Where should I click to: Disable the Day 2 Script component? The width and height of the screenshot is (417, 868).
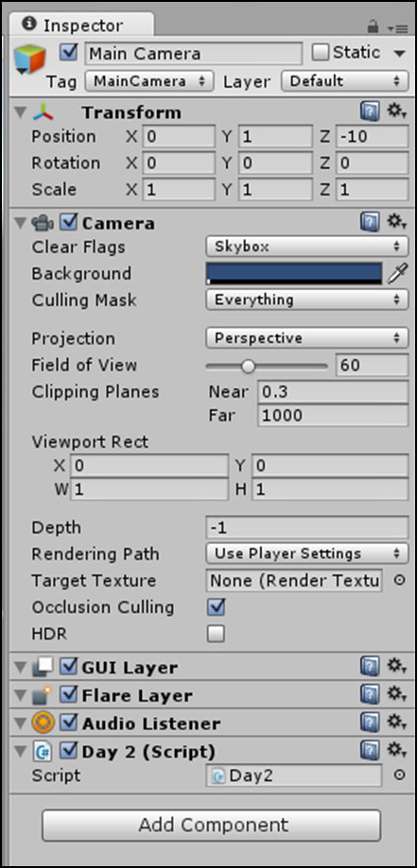pyautogui.click(x=68, y=751)
